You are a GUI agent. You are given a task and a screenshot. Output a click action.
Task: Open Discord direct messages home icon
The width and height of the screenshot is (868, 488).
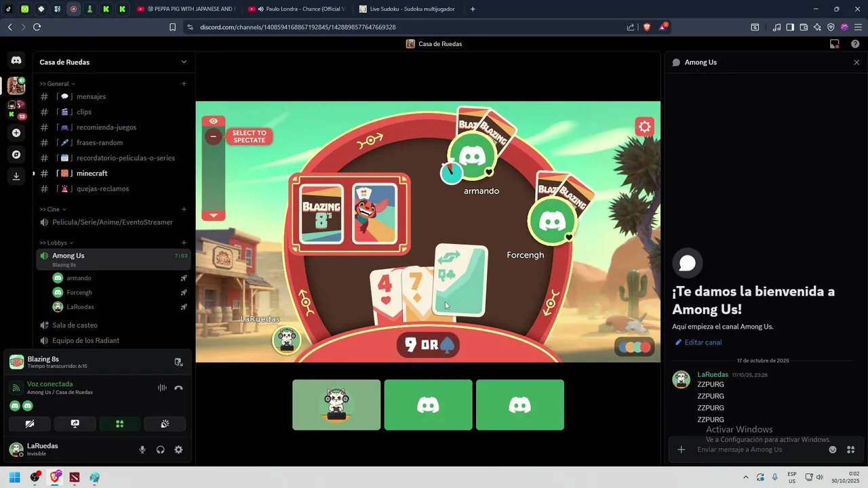tap(16, 60)
